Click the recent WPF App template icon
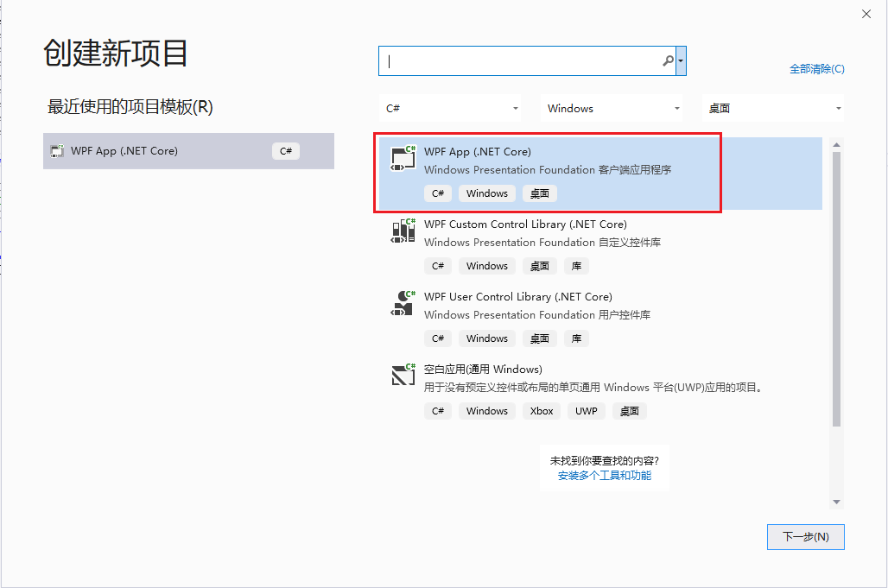The width and height of the screenshot is (888, 588). (57, 151)
